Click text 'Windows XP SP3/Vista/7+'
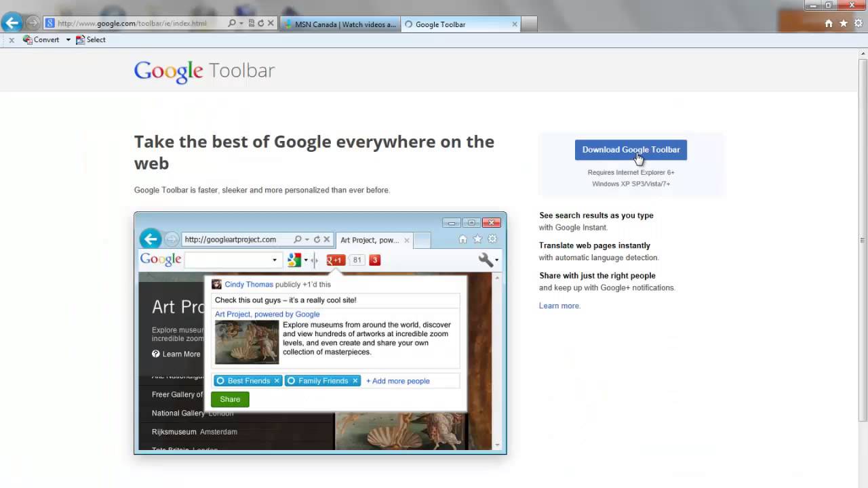 coord(631,184)
